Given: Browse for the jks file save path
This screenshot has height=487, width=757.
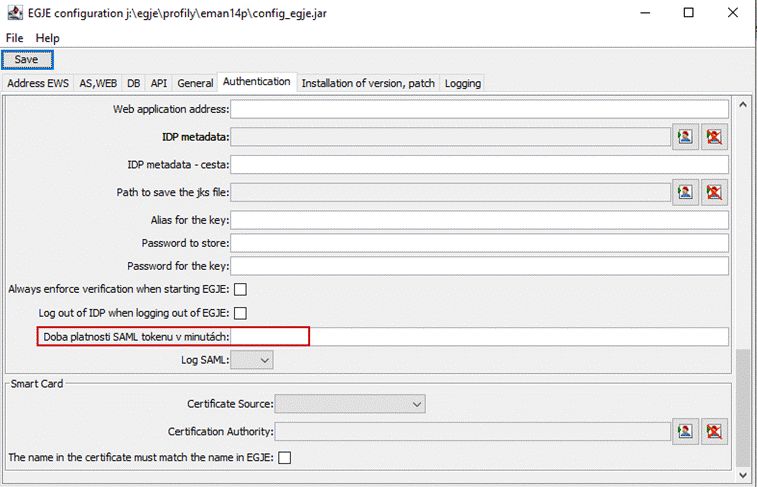Looking at the screenshot, I should [x=685, y=193].
